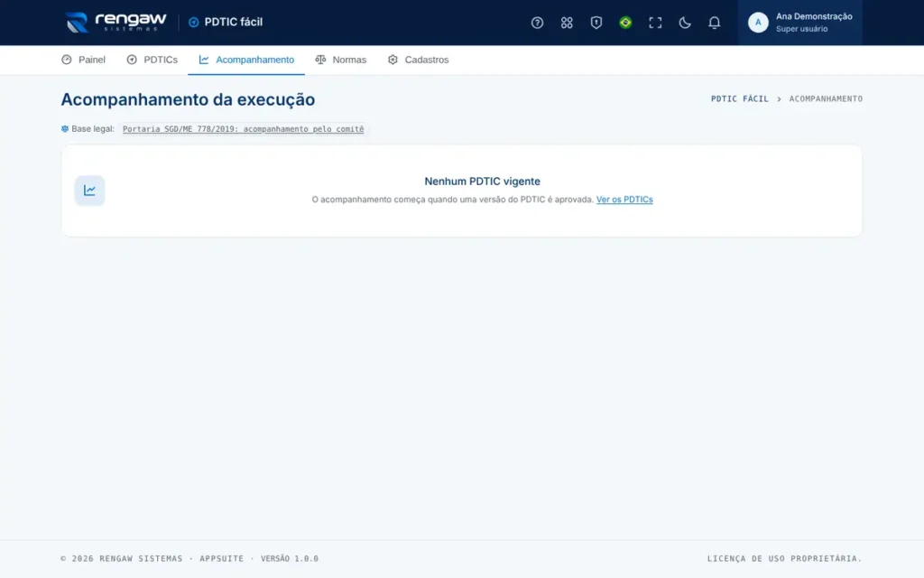Click the Cadastros gear icon
This screenshot has height=578, width=924.
click(x=393, y=60)
